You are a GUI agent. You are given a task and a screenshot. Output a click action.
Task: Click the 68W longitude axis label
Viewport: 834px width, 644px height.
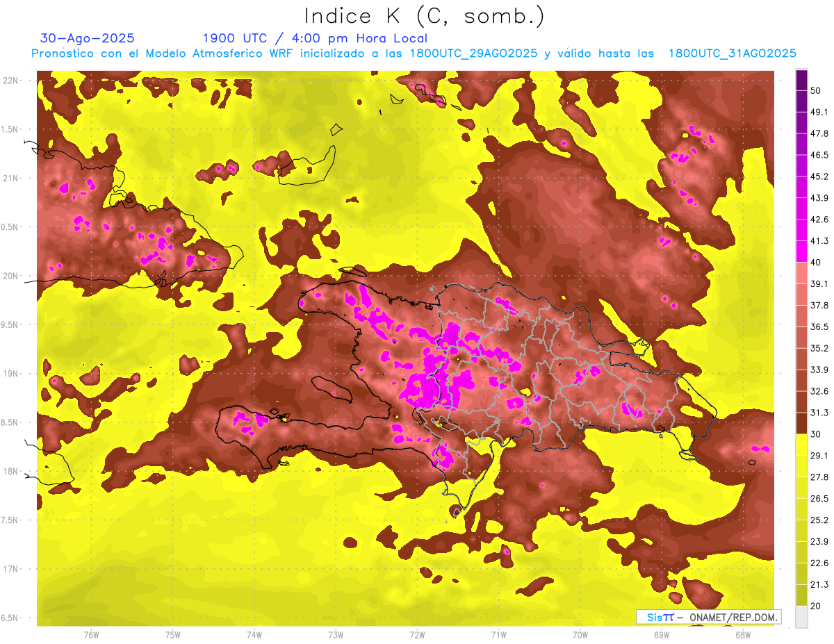tap(742, 635)
